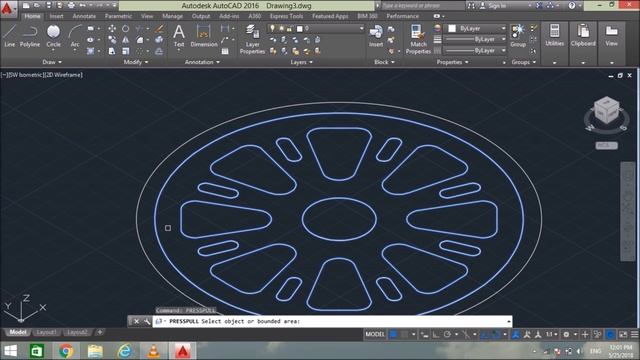This screenshot has height=360, width=640.
Task: Click the customization wrench icon on command line
Action: 147,322
